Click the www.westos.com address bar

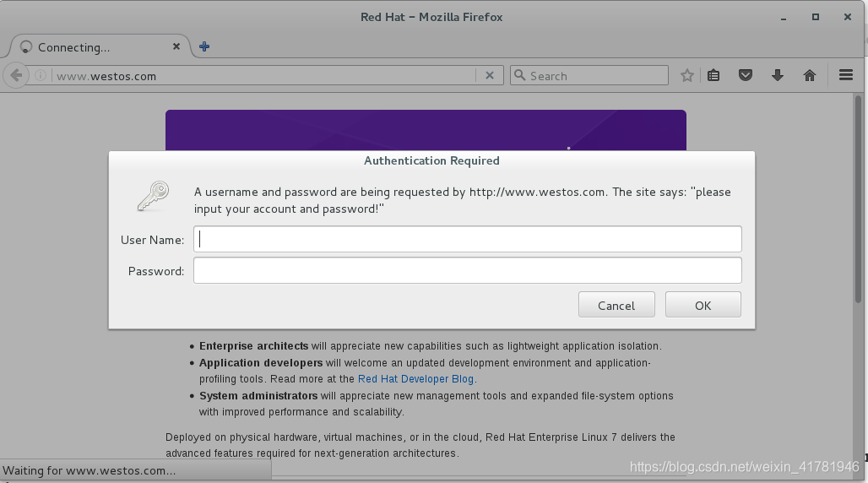tap(263, 75)
